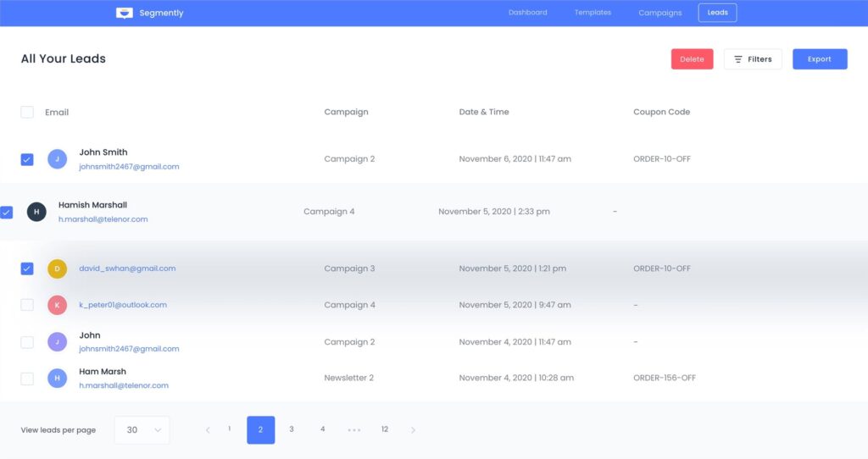Screen dimensions: 868x459
Task: Click Ham Marsh's blue H avatar
Action: point(57,379)
